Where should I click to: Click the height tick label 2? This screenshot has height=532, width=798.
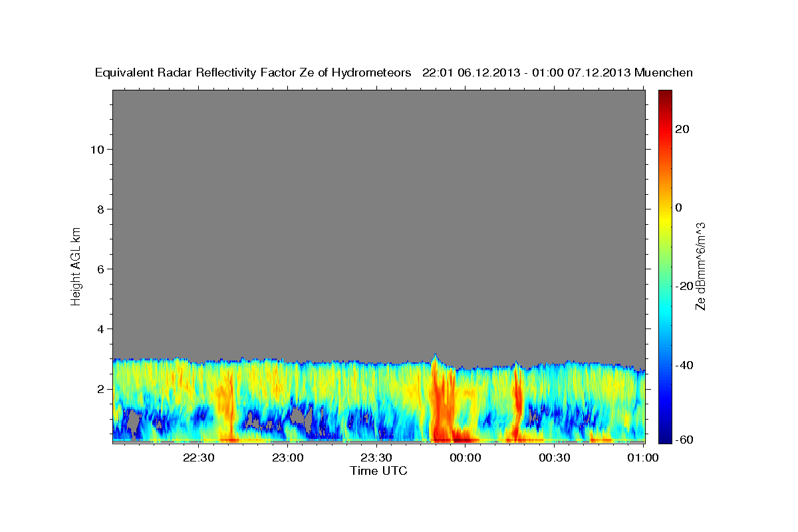click(101, 389)
